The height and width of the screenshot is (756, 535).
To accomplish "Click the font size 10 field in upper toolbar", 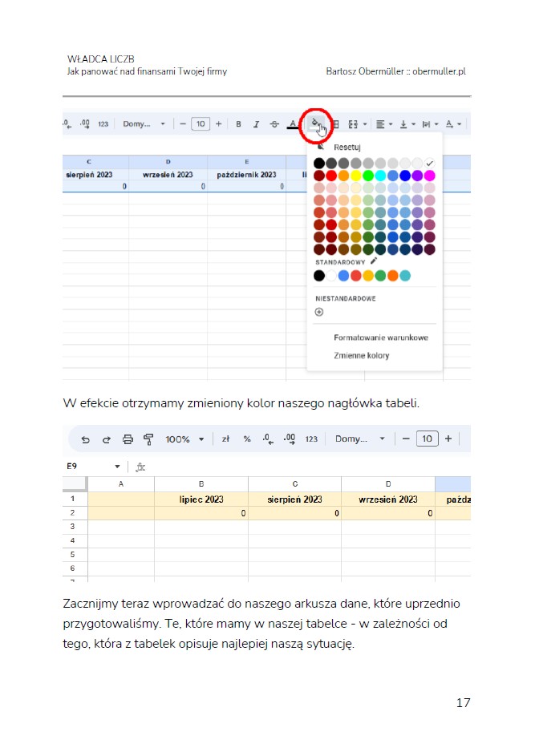I will 201,124.
